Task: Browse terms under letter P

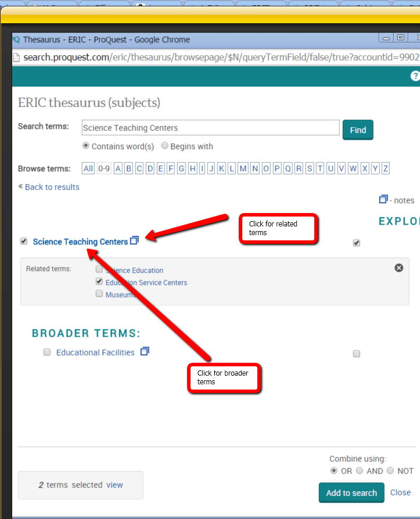Action: [277, 168]
